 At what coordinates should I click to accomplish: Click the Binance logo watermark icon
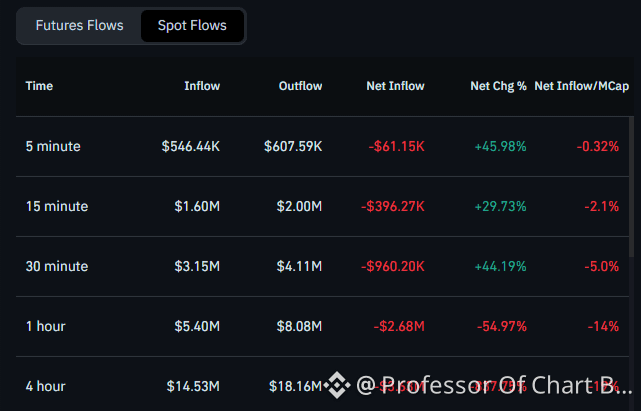[x=337, y=385]
